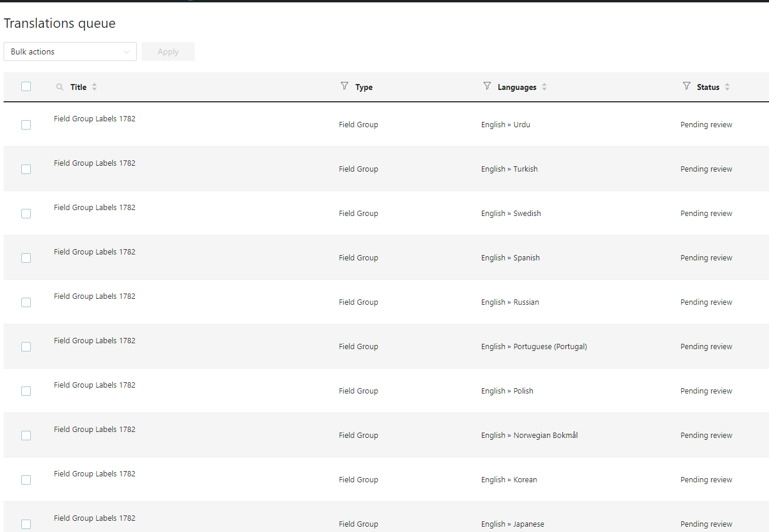This screenshot has width=769, height=532.
Task: Click the search icon beside Title header
Action: pos(59,87)
